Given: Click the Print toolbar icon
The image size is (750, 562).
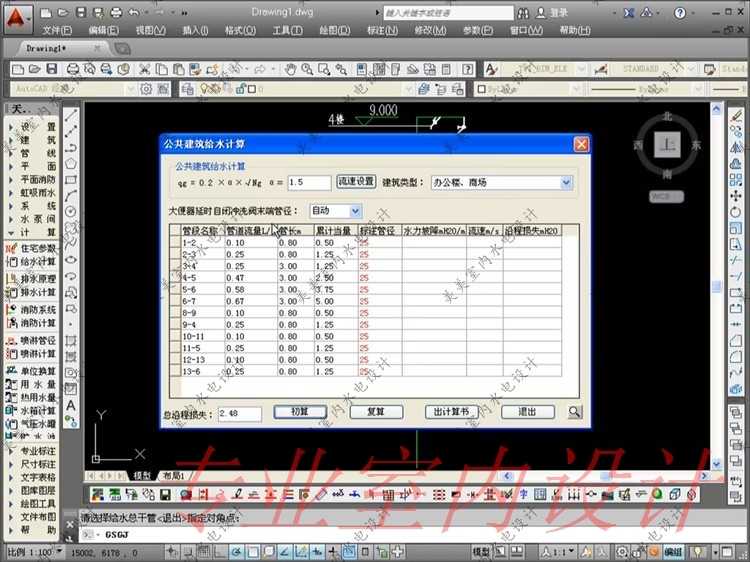Looking at the screenshot, I should 73,69.
